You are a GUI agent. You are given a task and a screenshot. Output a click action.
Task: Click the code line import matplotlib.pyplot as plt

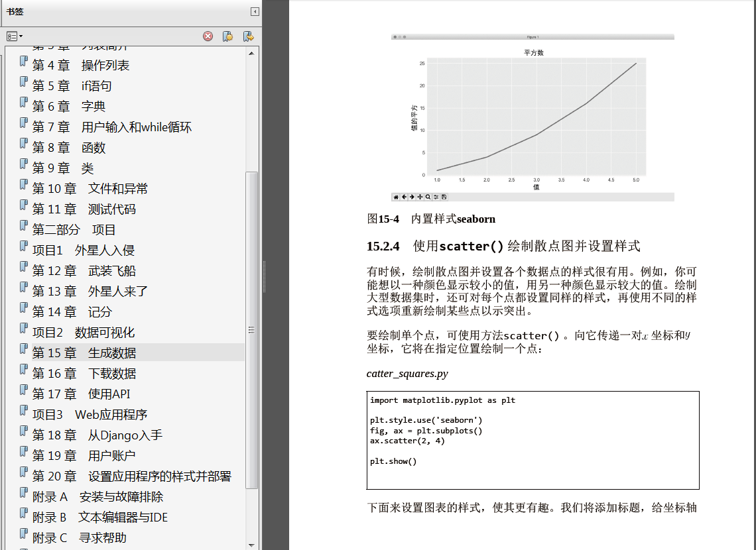[442, 400]
